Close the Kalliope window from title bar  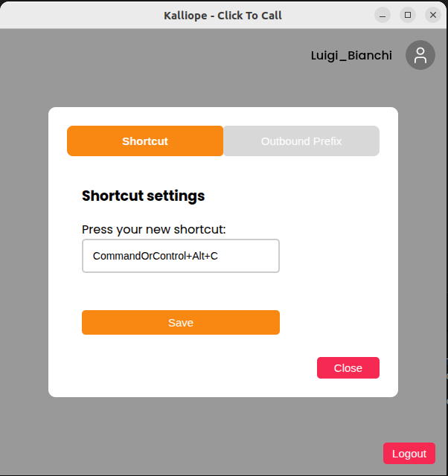point(432,15)
